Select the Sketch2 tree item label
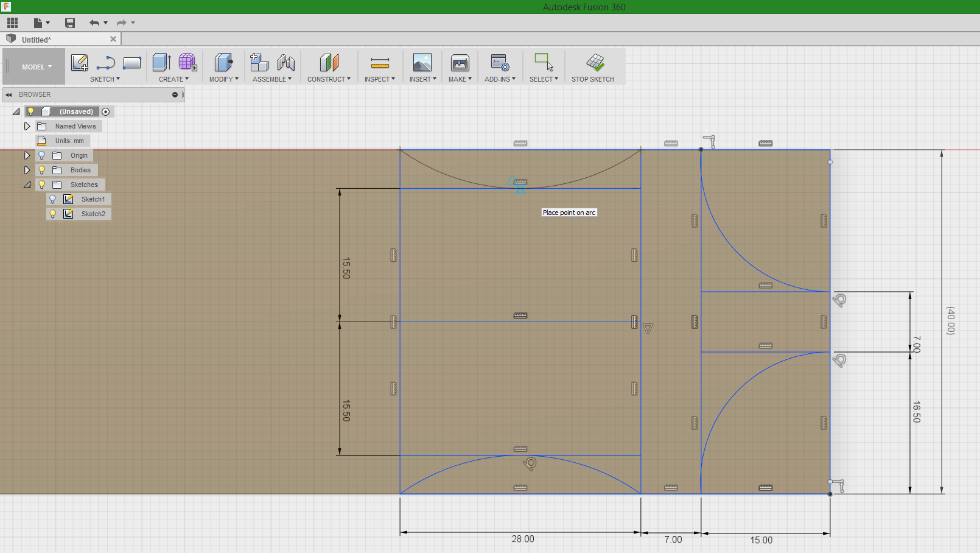 [93, 214]
